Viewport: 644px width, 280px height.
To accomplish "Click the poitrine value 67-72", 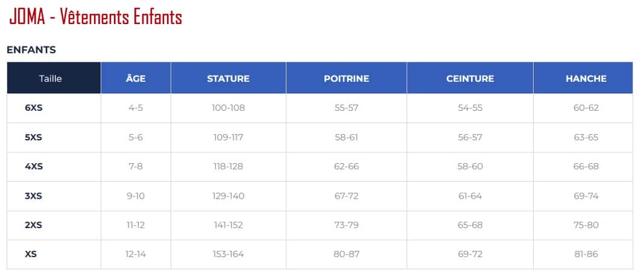I will point(347,196).
